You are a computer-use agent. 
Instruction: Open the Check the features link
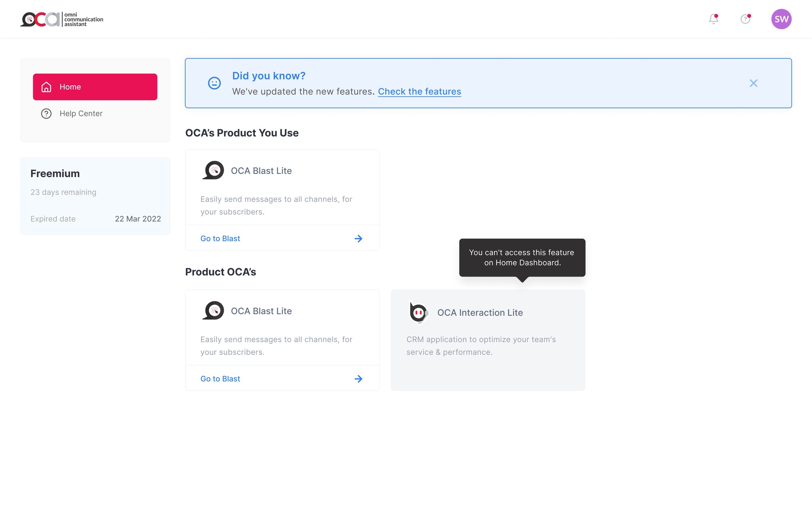point(419,92)
